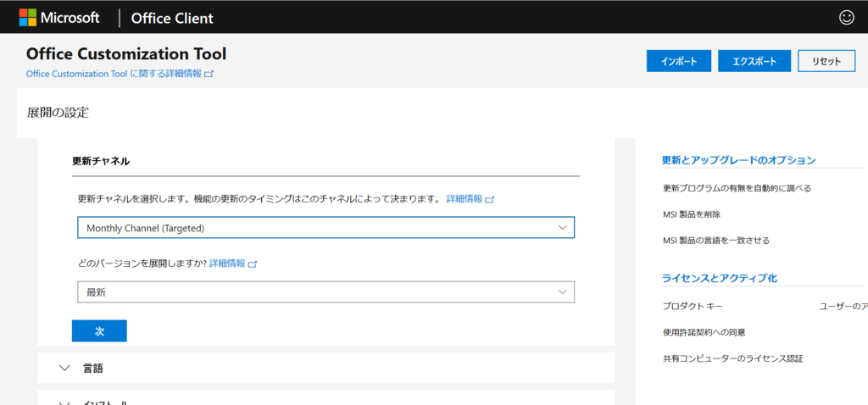
Task: Click the リセット button
Action: click(x=826, y=61)
